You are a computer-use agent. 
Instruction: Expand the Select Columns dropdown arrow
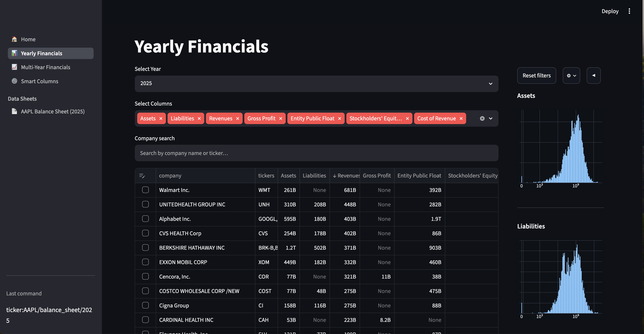(x=491, y=118)
